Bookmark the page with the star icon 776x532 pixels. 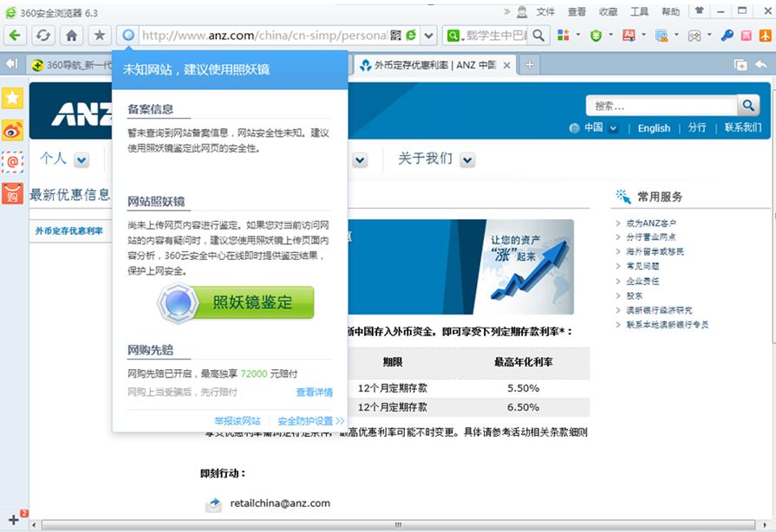(100, 36)
